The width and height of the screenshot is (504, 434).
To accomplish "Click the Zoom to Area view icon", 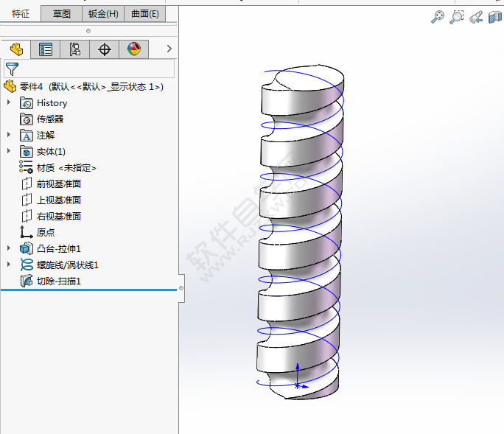I will 456,17.
